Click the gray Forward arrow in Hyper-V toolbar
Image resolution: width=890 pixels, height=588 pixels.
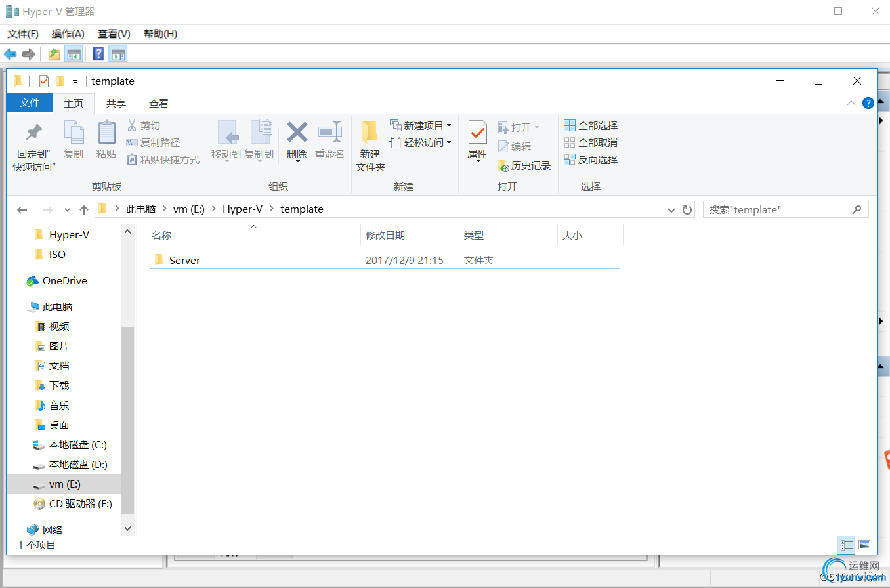(x=28, y=54)
